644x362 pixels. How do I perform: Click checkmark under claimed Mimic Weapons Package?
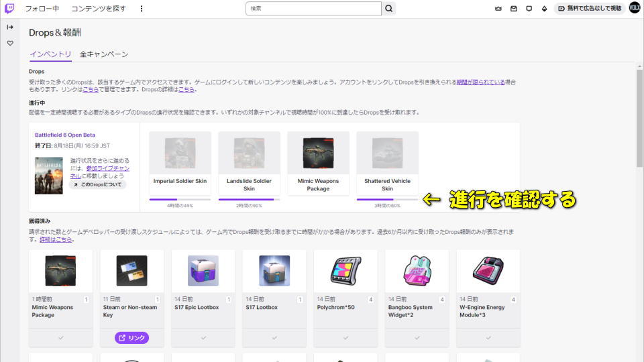point(61,338)
